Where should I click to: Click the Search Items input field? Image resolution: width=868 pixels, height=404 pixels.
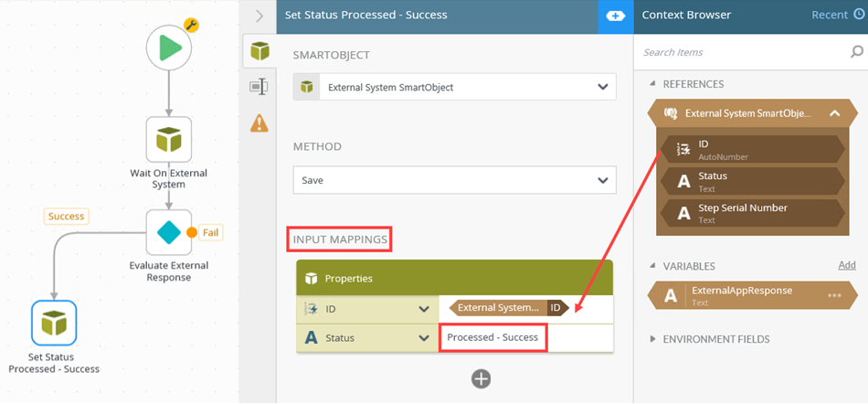click(x=740, y=52)
